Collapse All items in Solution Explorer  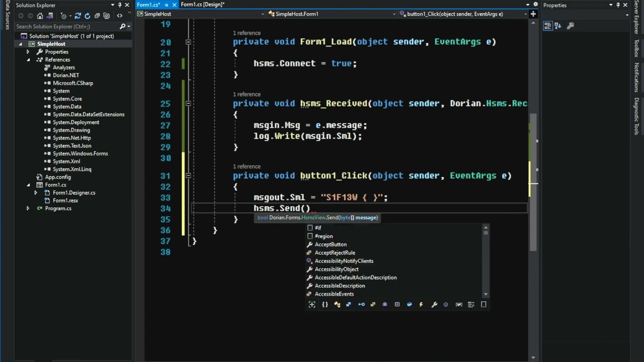coord(97,16)
